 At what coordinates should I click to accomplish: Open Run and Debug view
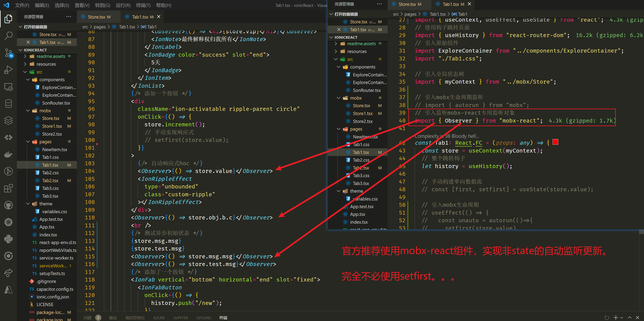click(8, 70)
